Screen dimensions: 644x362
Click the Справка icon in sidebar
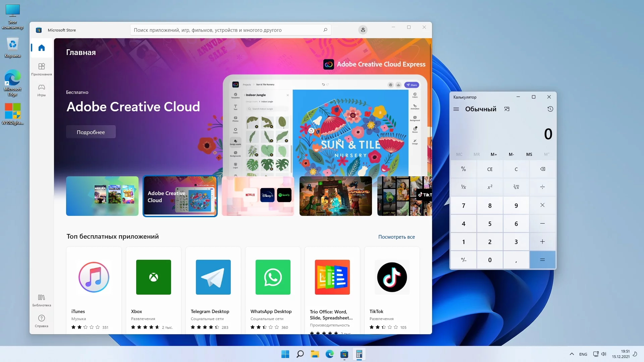(42, 318)
